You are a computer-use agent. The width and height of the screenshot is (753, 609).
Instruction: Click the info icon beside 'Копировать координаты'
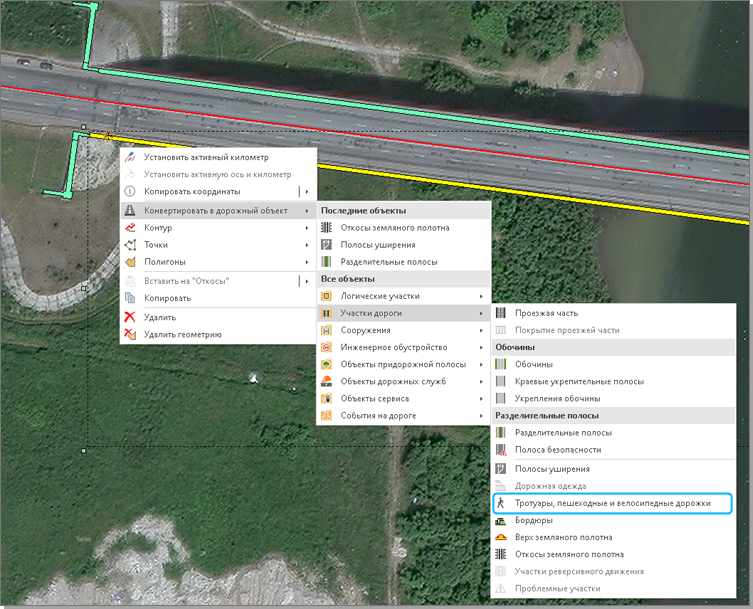tap(130, 191)
